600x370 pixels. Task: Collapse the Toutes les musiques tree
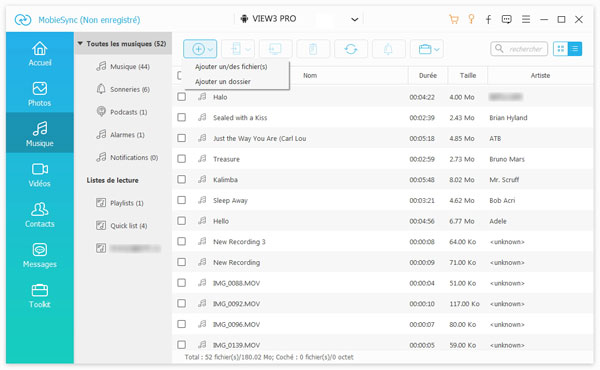(x=80, y=44)
